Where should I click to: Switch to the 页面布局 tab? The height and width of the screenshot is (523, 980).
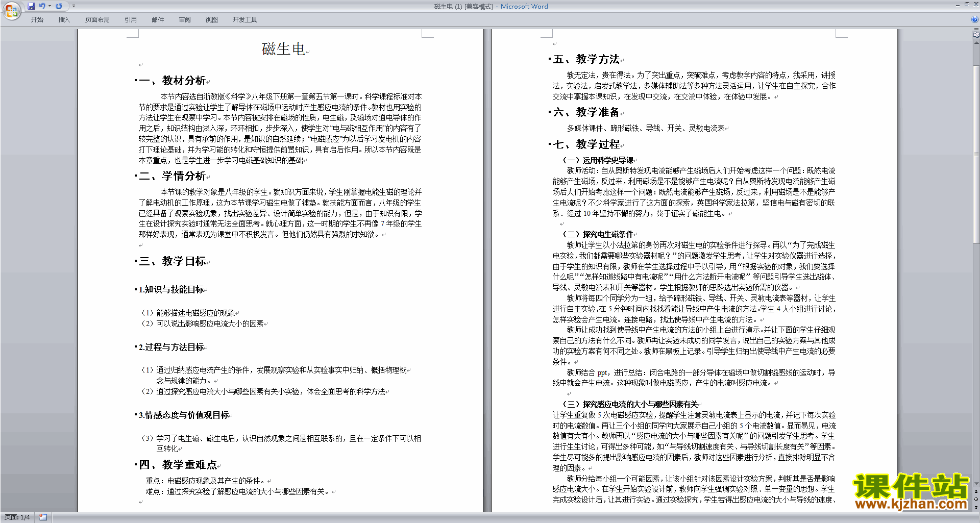pos(97,20)
